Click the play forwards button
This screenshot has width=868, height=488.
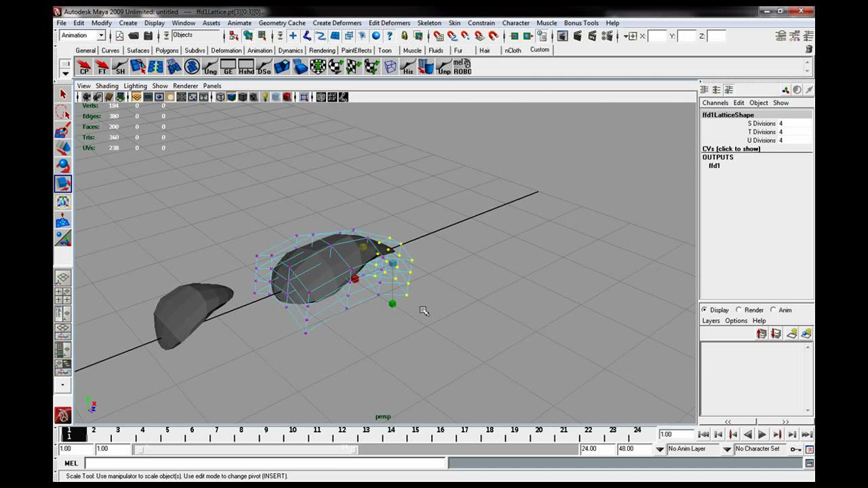pyautogui.click(x=762, y=434)
